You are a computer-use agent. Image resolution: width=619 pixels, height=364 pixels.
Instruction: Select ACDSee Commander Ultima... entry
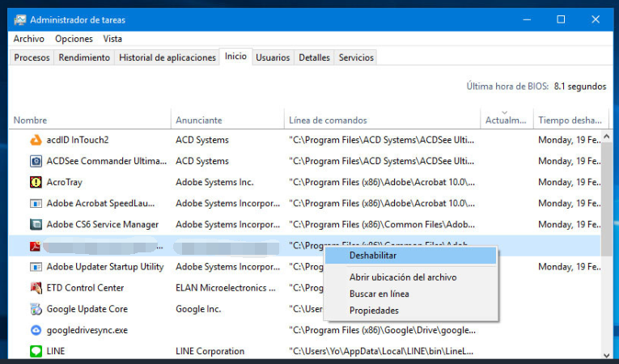click(x=107, y=161)
